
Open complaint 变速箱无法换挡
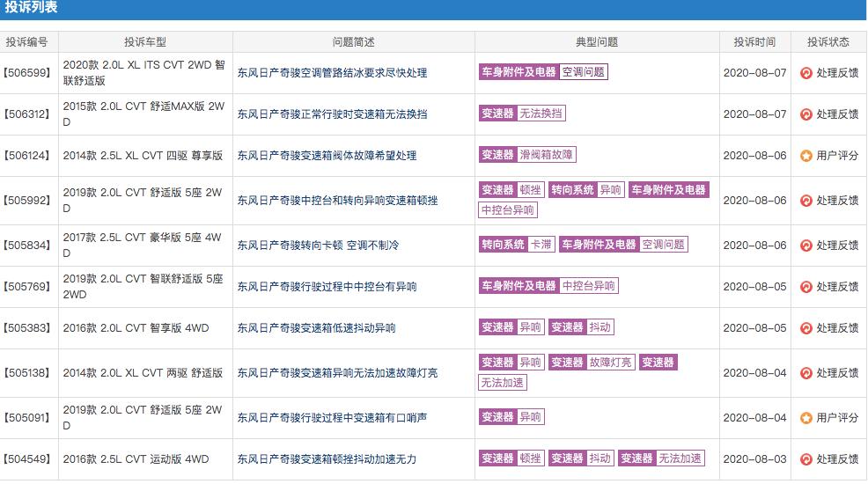coord(332,114)
